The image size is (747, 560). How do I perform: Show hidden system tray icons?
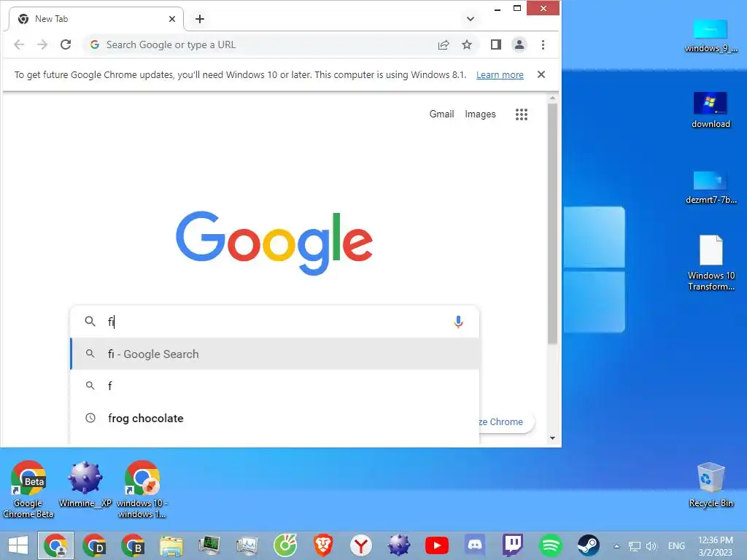[x=616, y=546]
